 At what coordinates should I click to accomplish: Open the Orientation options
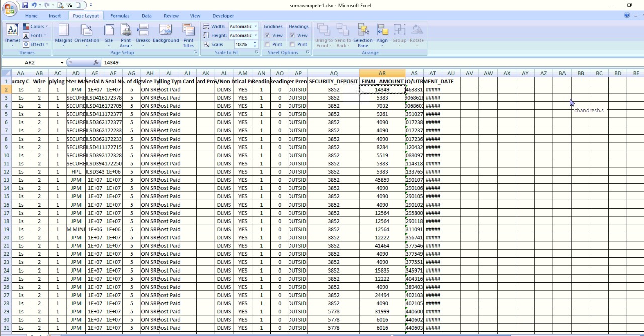coord(87,34)
